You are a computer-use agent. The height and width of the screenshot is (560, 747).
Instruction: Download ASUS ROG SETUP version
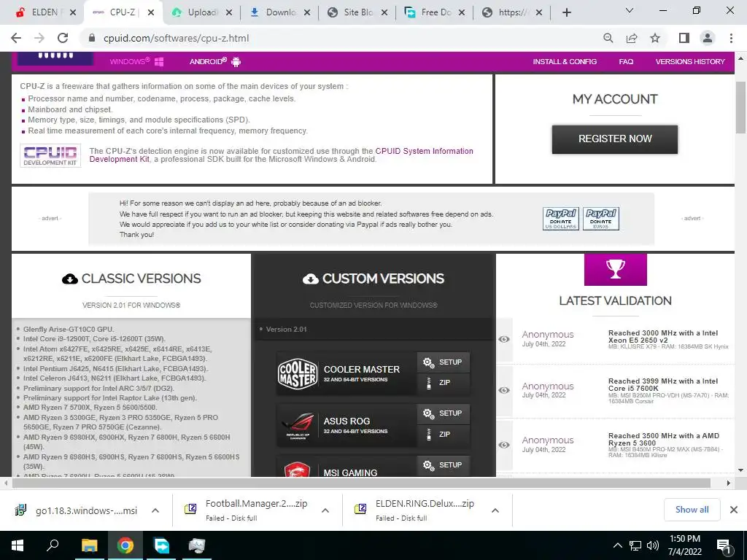click(443, 413)
